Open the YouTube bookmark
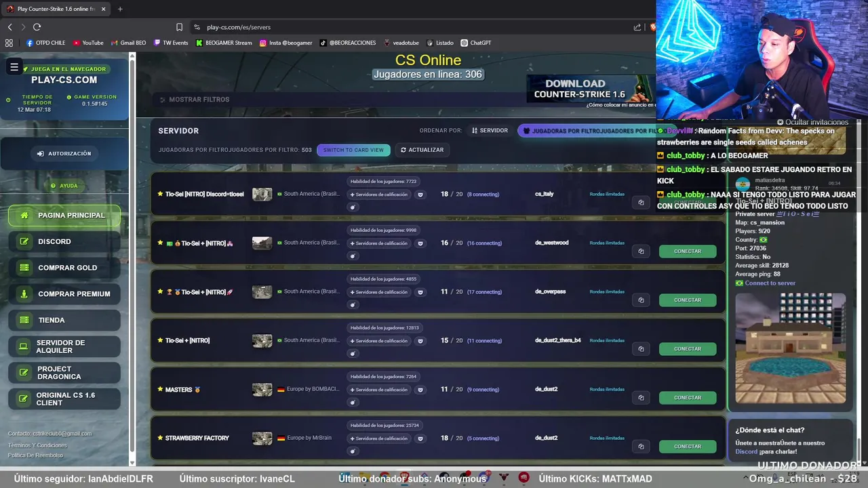 88,43
